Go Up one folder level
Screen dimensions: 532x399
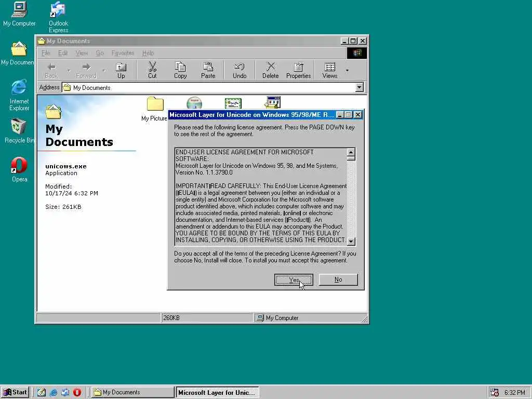tap(121, 70)
